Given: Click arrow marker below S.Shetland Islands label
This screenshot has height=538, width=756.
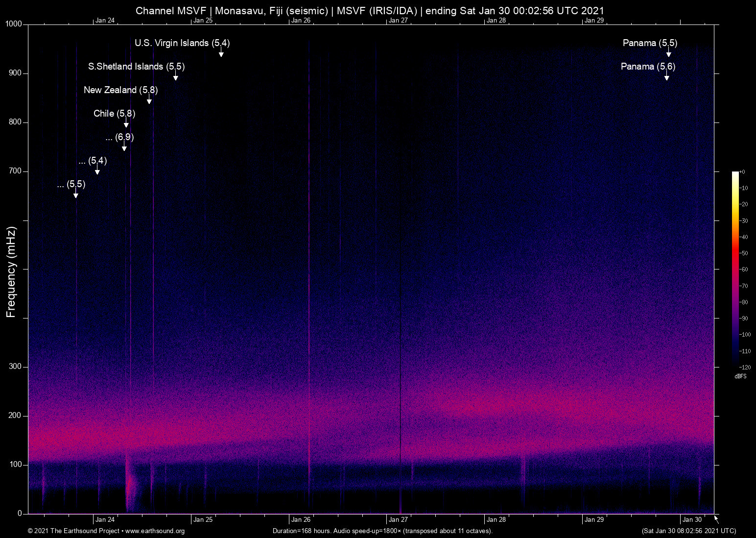Looking at the screenshot, I should pos(175,76).
